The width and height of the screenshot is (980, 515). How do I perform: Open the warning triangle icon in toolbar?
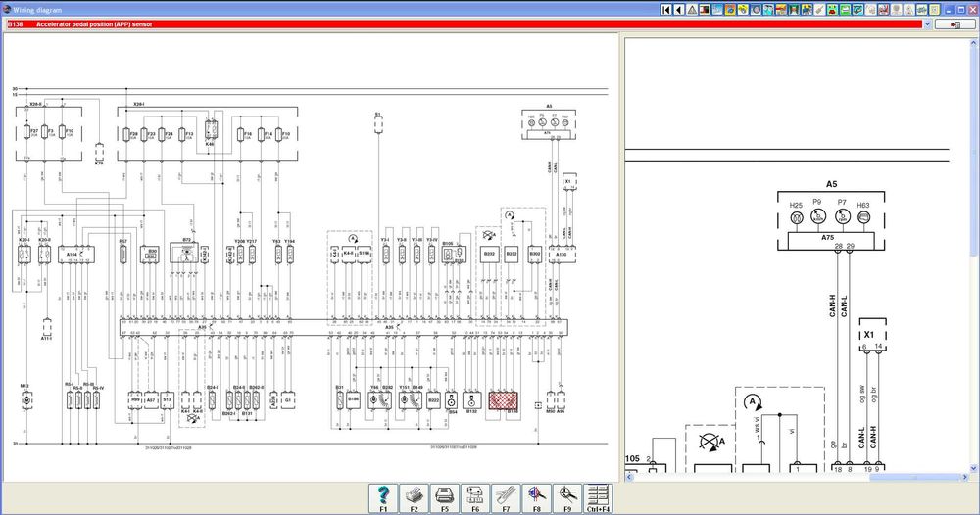(x=692, y=10)
